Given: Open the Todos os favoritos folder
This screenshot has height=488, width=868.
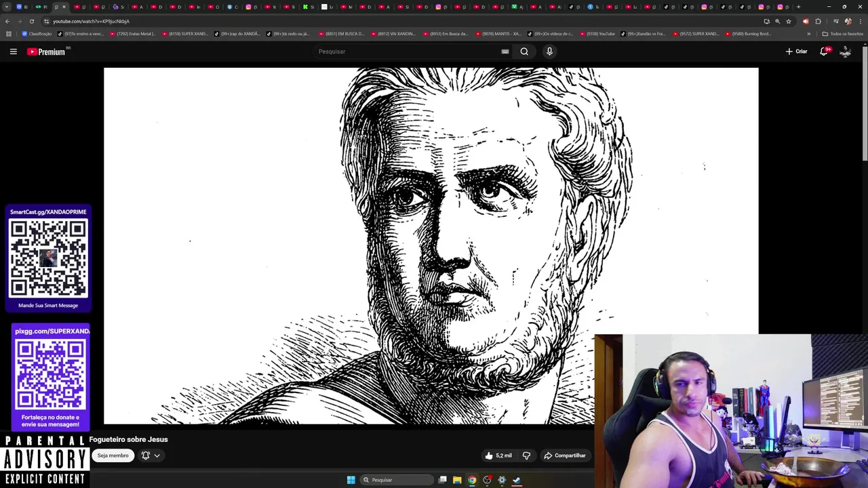Looking at the screenshot, I should (x=843, y=34).
